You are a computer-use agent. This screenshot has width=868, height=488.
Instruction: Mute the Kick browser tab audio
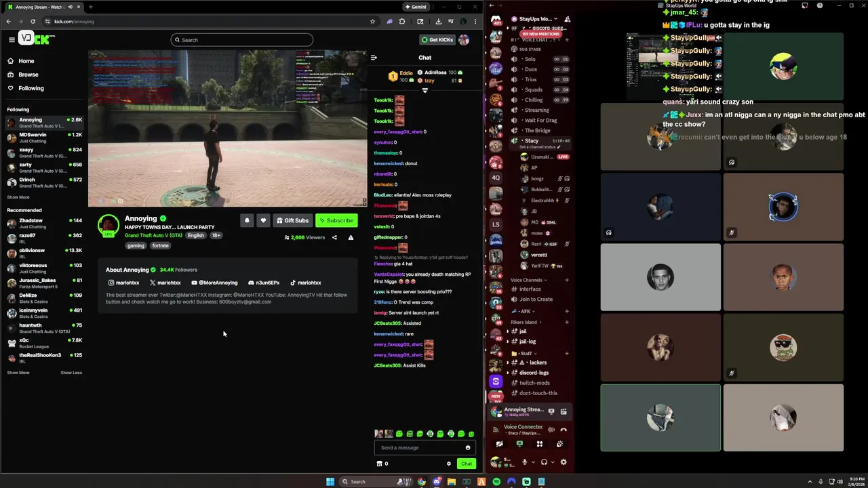click(71, 7)
